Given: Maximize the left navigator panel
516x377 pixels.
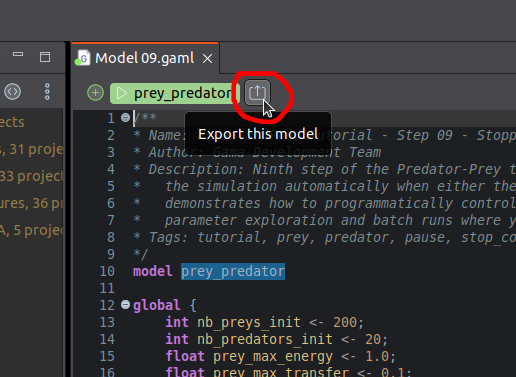Looking at the screenshot, I should point(45,57).
